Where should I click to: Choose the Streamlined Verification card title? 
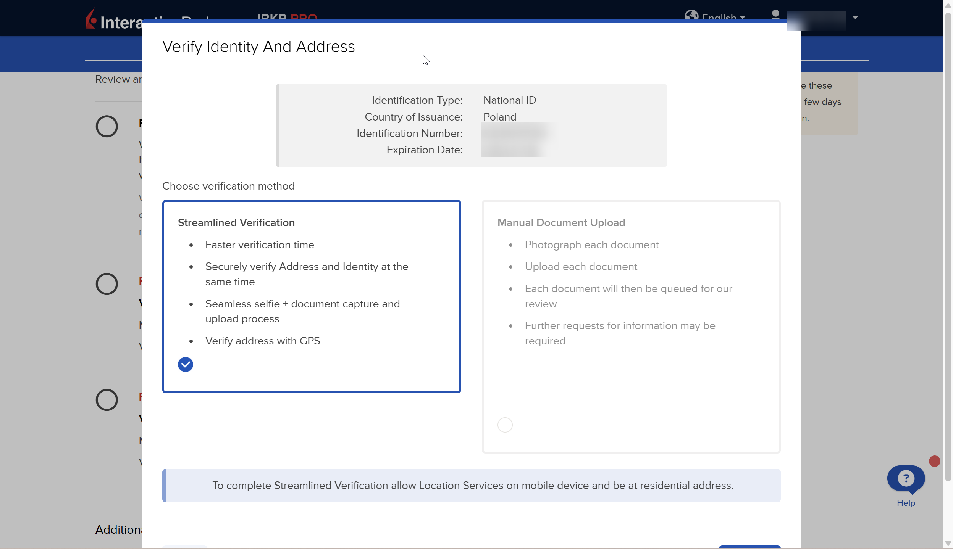[x=236, y=223]
